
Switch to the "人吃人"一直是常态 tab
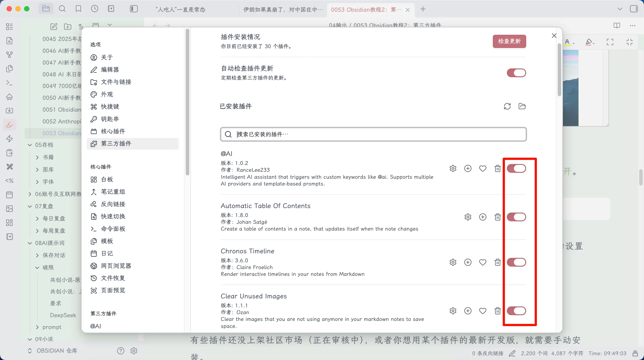(x=180, y=10)
